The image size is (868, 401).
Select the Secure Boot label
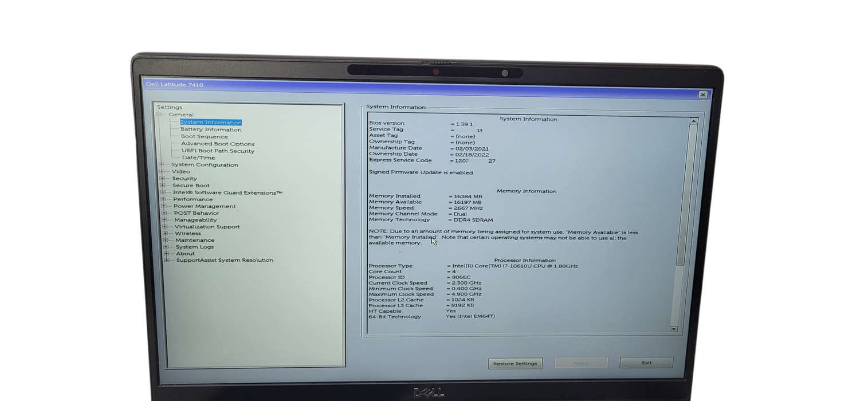[x=191, y=186]
